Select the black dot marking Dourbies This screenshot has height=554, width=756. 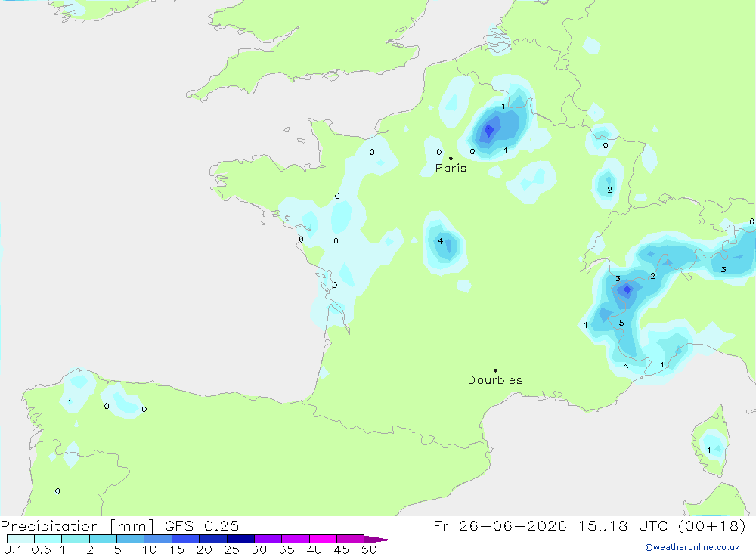coord(495,370)
